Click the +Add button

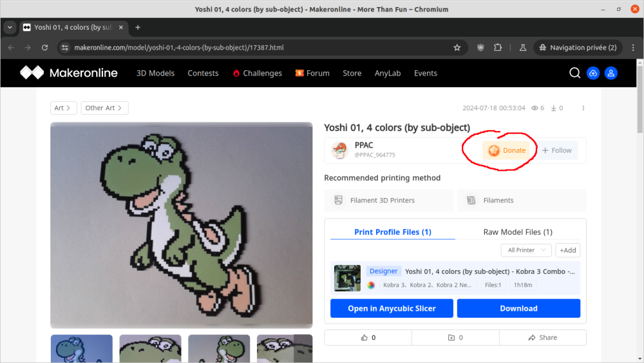point(567,250)
